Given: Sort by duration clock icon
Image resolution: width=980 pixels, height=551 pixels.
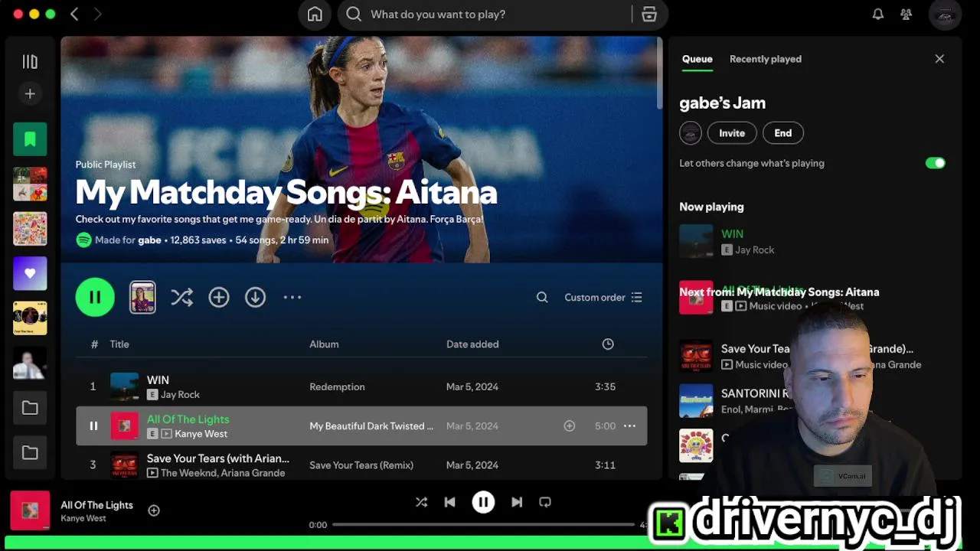Looking at the screenshot, I should coord(608,344).
